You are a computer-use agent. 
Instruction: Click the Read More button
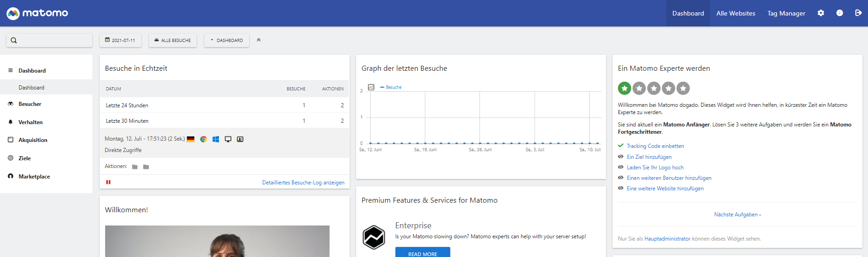point(423,252)
